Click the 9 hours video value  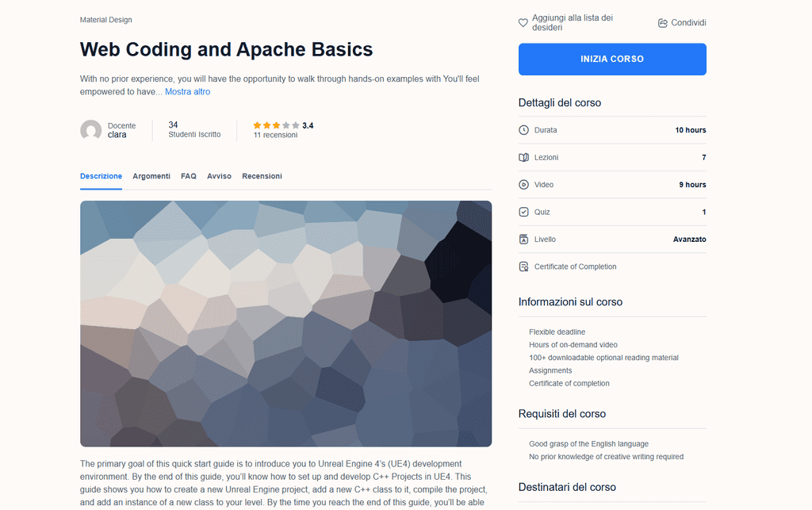coord(692,185)
